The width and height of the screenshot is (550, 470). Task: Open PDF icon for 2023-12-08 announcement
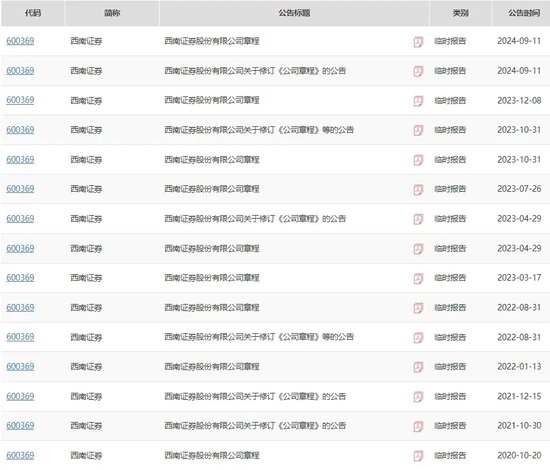click(418, 101)
